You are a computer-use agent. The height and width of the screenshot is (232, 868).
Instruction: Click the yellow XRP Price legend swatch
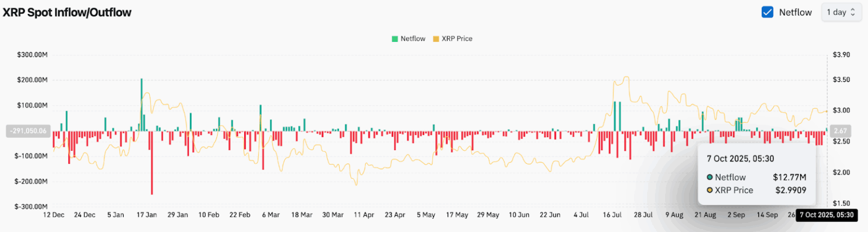[435, 39]
